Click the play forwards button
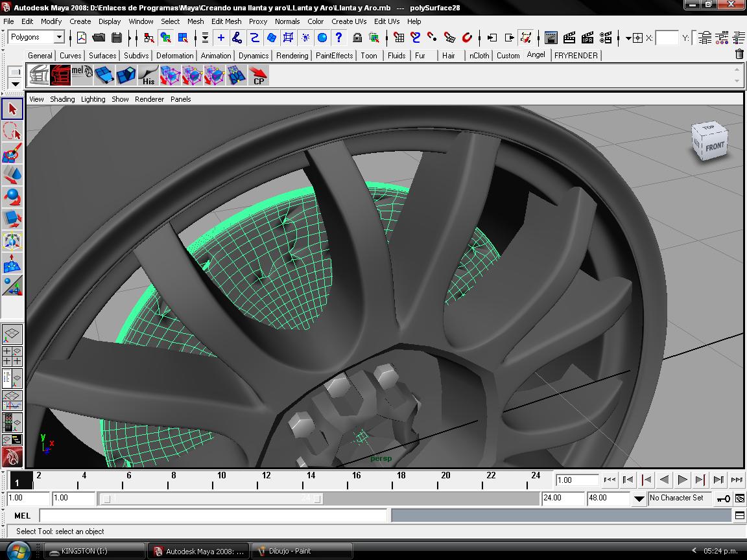This screenshot has width=747, height=560. pyautogui.click(x=682, y=480)
